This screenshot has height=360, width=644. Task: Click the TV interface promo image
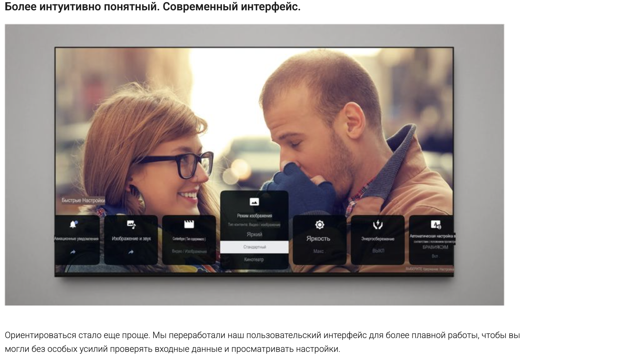coord(254,165)
